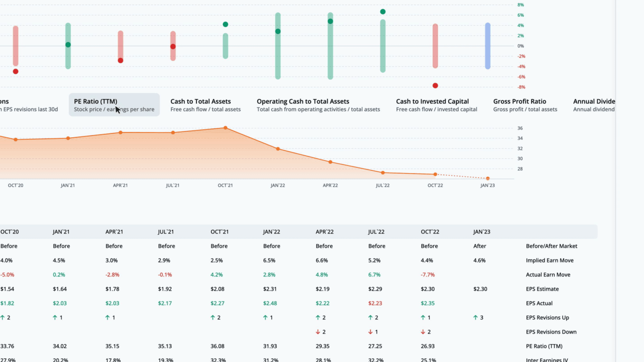
Task: Click the JAN'23 projected PE chart point
Action: (488, 178)
